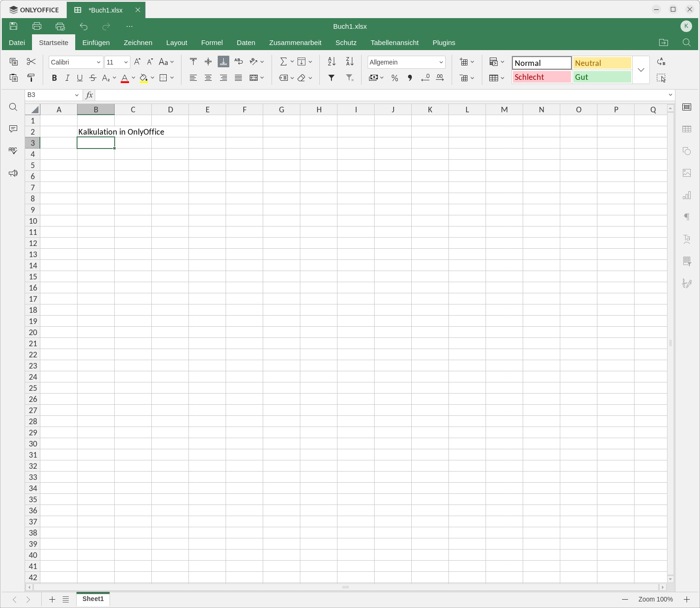
Task: Click the Save icon in the title bar
Action: coord(13,26)
